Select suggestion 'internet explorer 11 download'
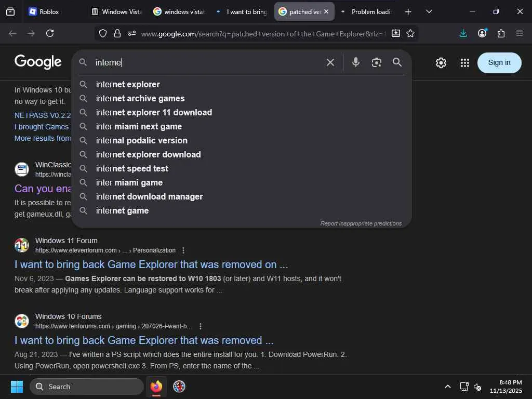This screenshot has height=399, width=532. tap(242, 112)
